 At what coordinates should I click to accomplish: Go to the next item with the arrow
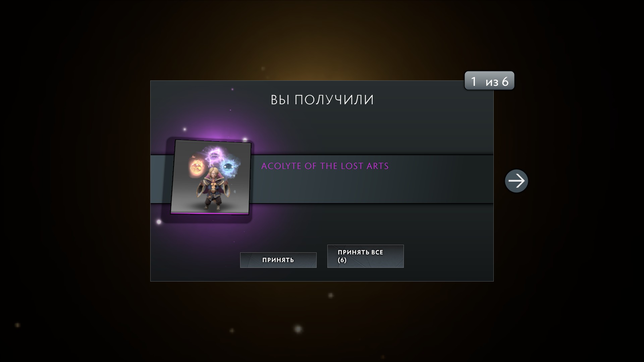pos(516,181)
